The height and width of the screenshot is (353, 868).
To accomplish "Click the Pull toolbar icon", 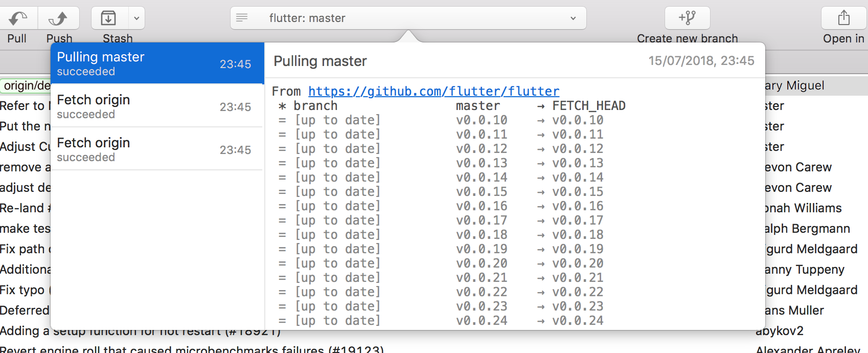I will [x=18, y=18].
